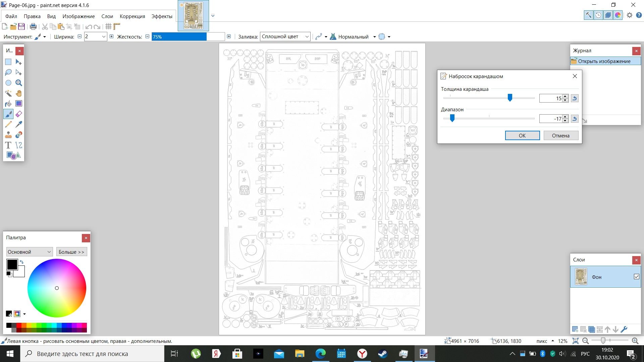Select the Clone Stamp tool

coord(8,135)
